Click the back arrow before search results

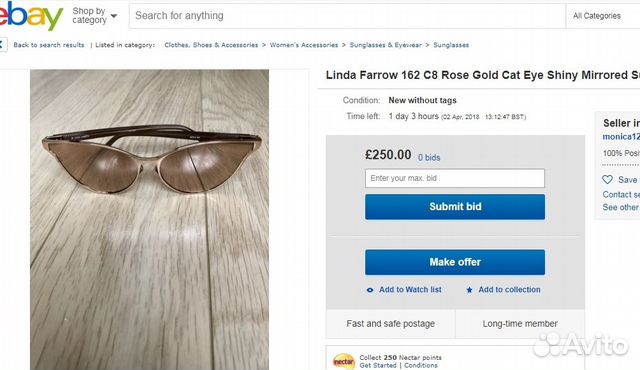2,45
